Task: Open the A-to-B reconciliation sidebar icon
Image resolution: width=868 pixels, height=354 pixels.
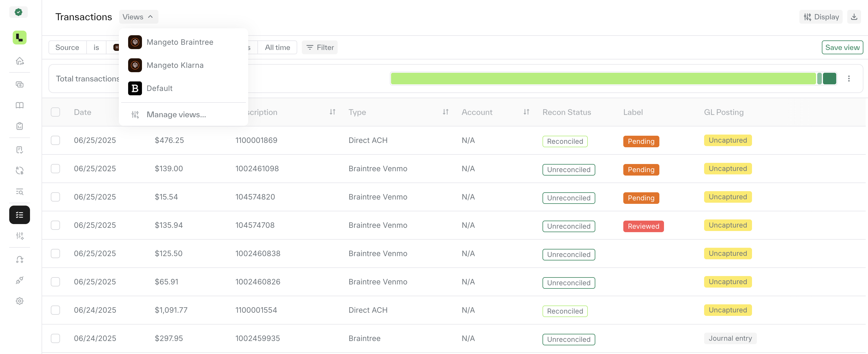Action: 20,171
